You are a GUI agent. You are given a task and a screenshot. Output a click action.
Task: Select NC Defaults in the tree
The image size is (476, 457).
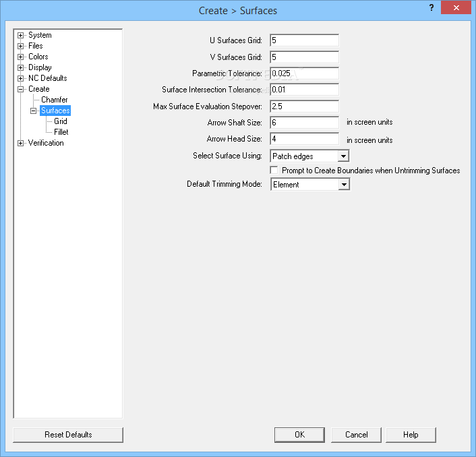[48, 78]
